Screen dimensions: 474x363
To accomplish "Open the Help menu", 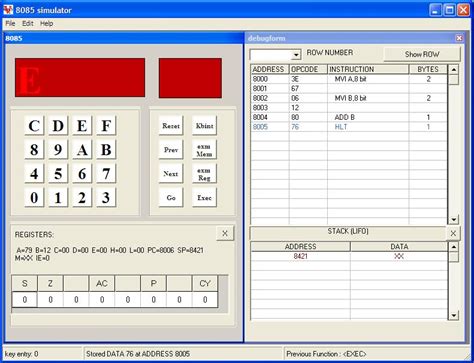I will point(47,23).
